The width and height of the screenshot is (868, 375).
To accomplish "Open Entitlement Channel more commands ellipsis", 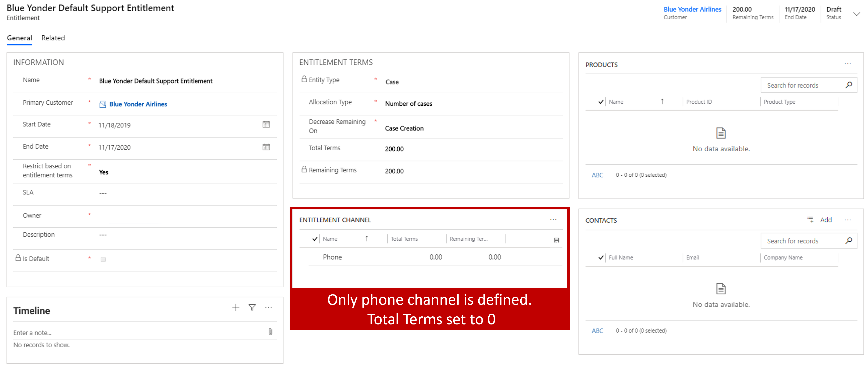I will tap(553, 219).
